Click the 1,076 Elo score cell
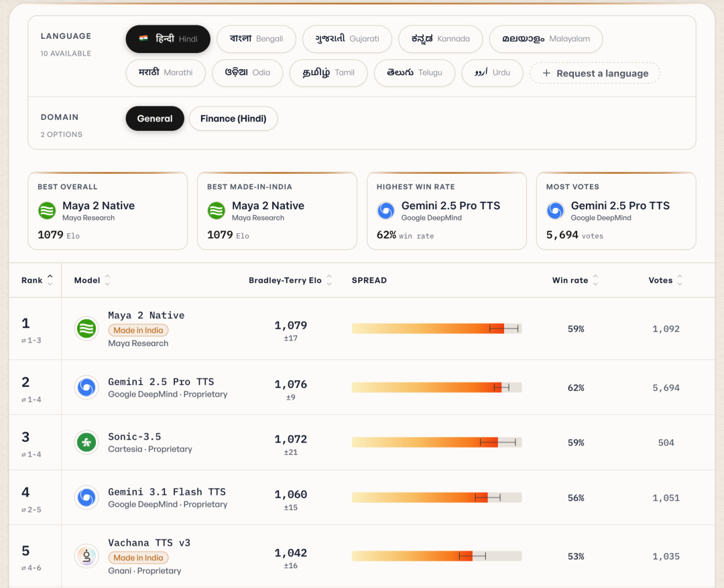Viewport: 724px width, 588px height. (x=290, y=384)
